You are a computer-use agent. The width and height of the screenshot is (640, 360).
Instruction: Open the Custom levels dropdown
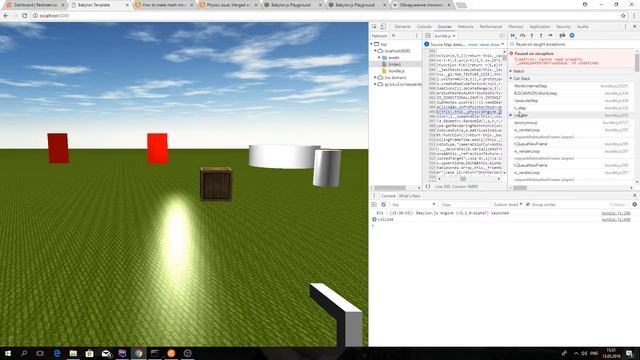click(508, 204)
